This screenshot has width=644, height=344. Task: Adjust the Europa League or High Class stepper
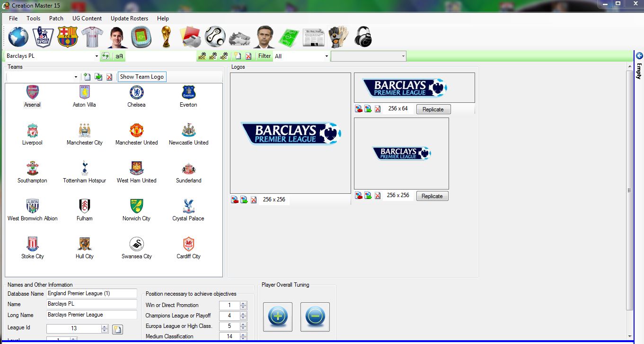tap(243, 326)
